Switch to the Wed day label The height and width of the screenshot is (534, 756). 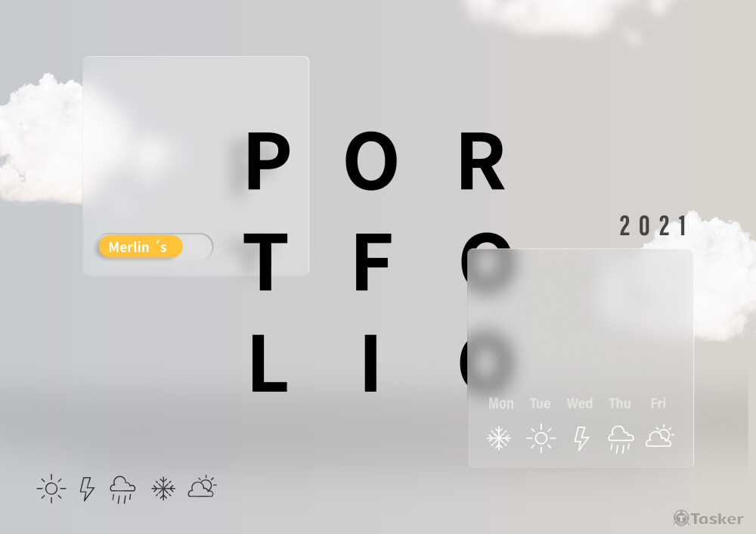pyautogui.click(x=580, y=403)
